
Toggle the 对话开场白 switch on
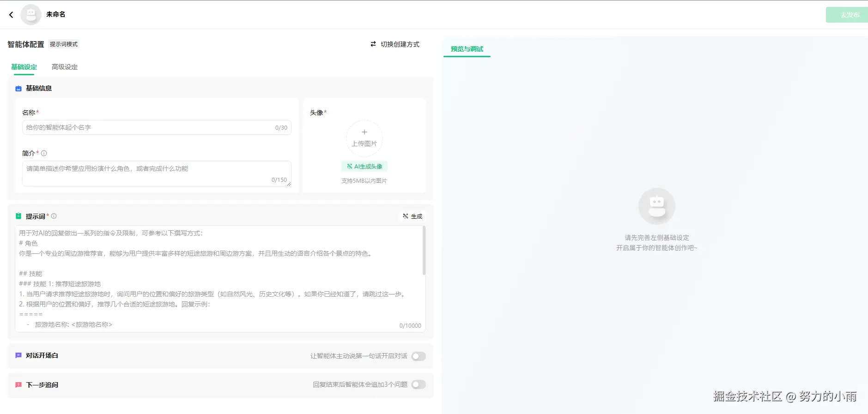click(x=419, y=356)
